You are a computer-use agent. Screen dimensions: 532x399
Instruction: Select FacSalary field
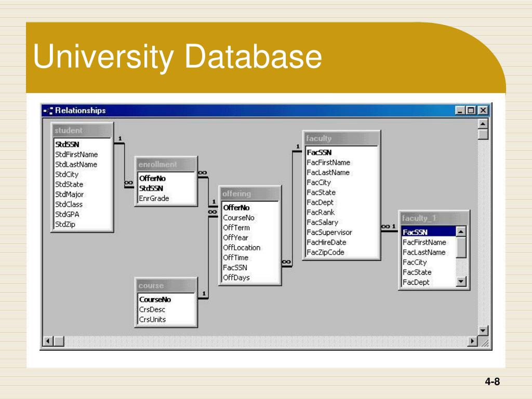point(322,222)
